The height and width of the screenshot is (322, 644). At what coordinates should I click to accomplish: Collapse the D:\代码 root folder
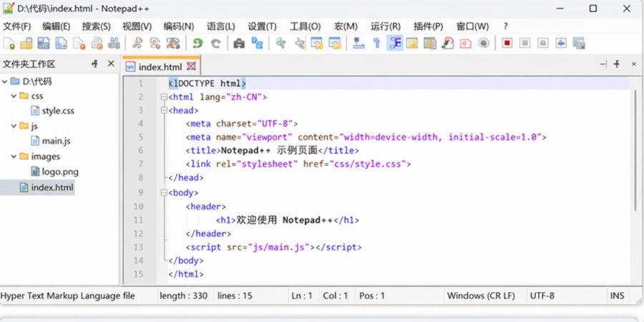point(4,82)
